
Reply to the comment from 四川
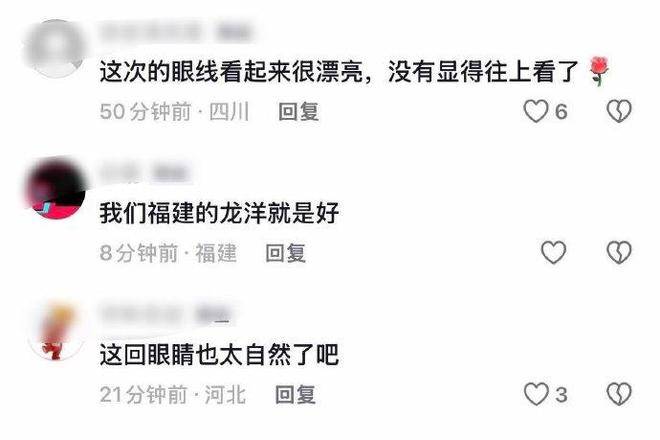click(298, 112)
